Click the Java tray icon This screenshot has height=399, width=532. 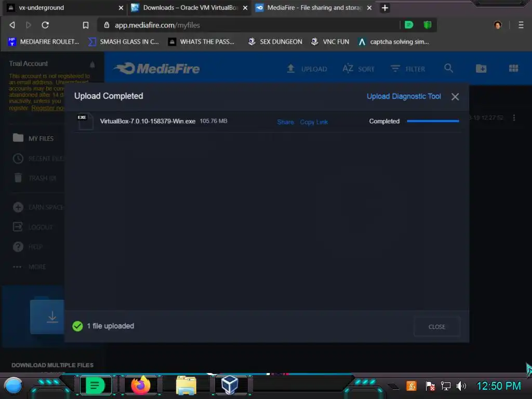tap(411, 386)
